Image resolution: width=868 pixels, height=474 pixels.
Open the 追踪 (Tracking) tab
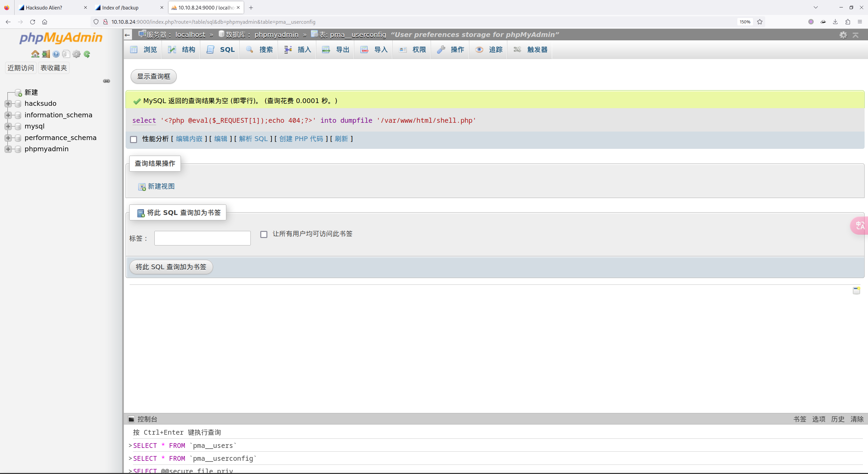pos(488,50)
